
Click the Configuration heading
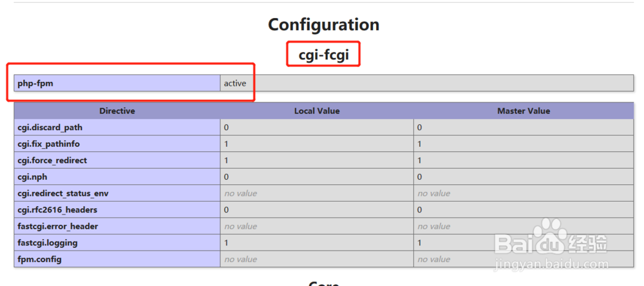[x=324, y=24]
